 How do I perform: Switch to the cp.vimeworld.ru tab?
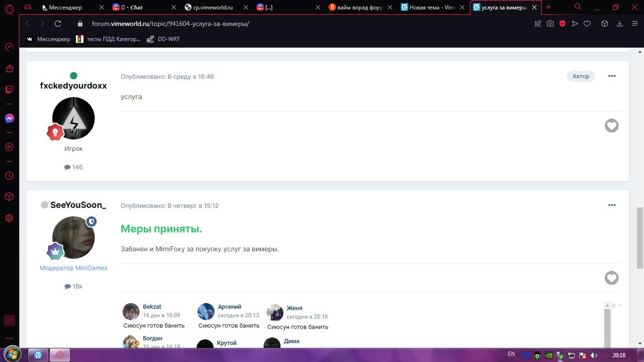212,8
